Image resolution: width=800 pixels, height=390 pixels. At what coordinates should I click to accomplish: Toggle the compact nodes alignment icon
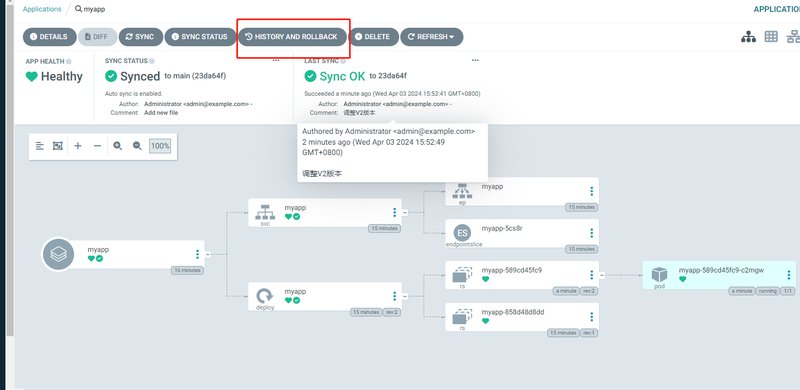[x=39, y=146]
